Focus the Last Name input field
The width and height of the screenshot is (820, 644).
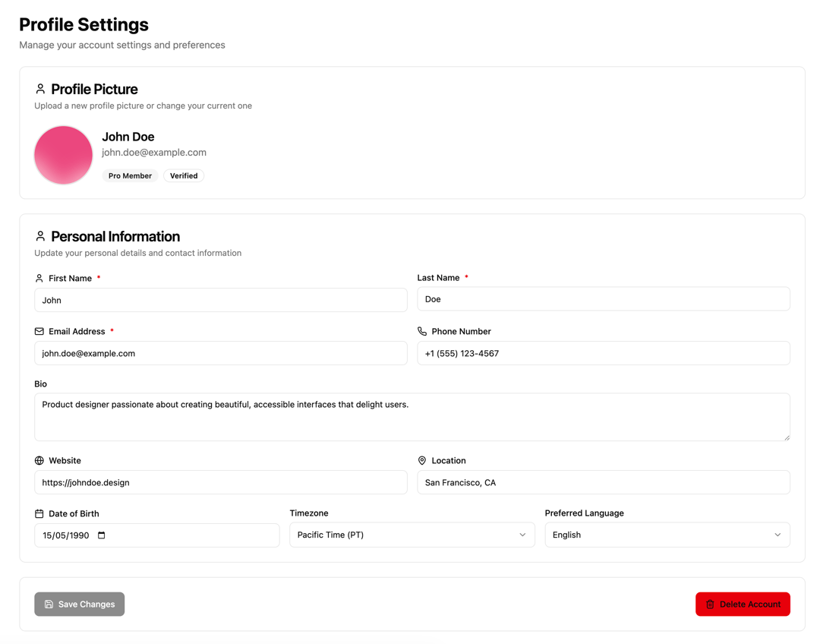click(604, 299)
